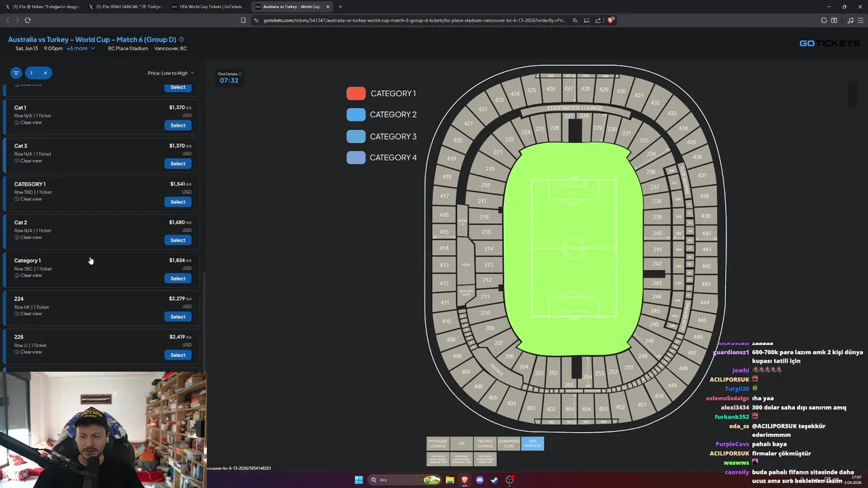Select the $1,541 CATEGORY 1 ticket
Viewport: 868px width, 488px height.
click(x=178, y=202)
